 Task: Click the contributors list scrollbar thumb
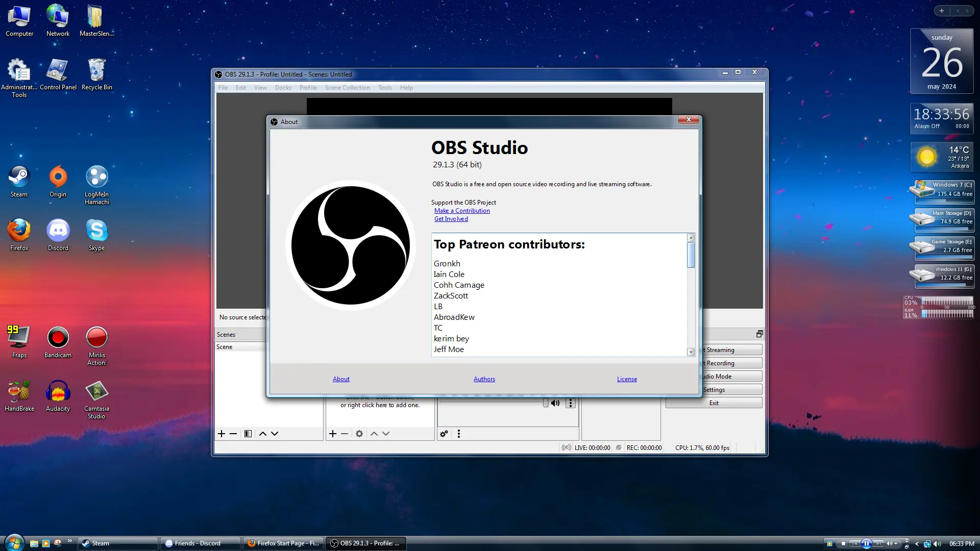tap(691, 255)
